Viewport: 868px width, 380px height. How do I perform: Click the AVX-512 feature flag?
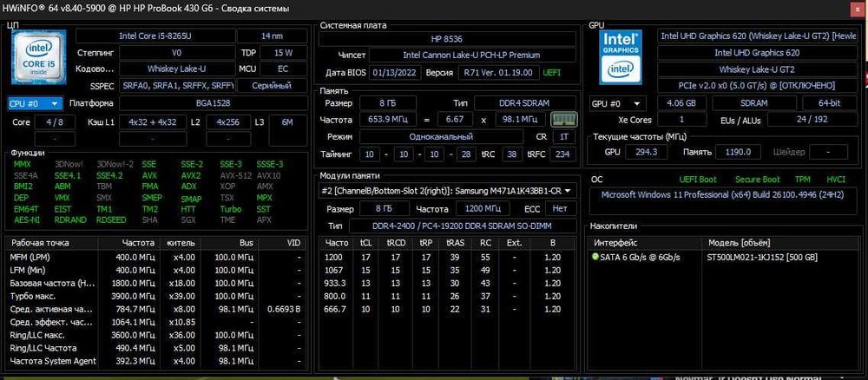coord(234,175)
